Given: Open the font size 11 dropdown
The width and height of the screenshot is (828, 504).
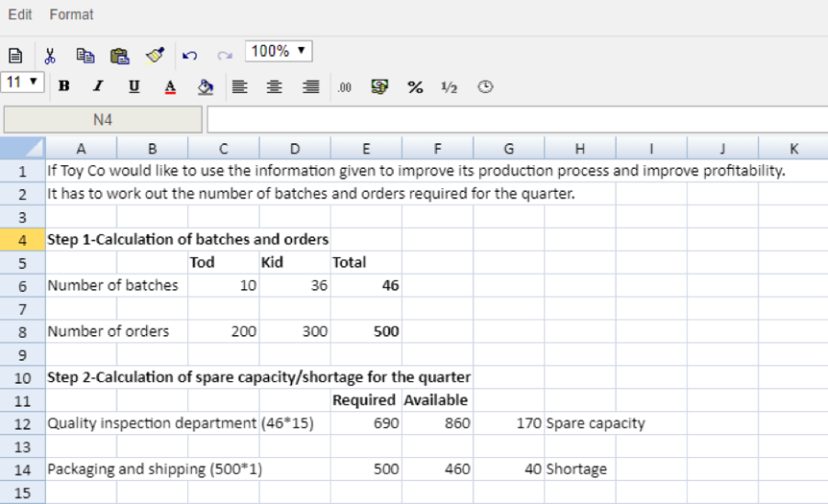Looking at the screenshot, I should pyautogui.click(x=23, y=82).
